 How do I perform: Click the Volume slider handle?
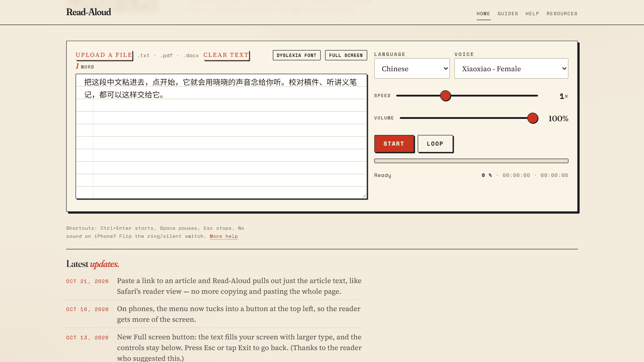click(532, 118)
